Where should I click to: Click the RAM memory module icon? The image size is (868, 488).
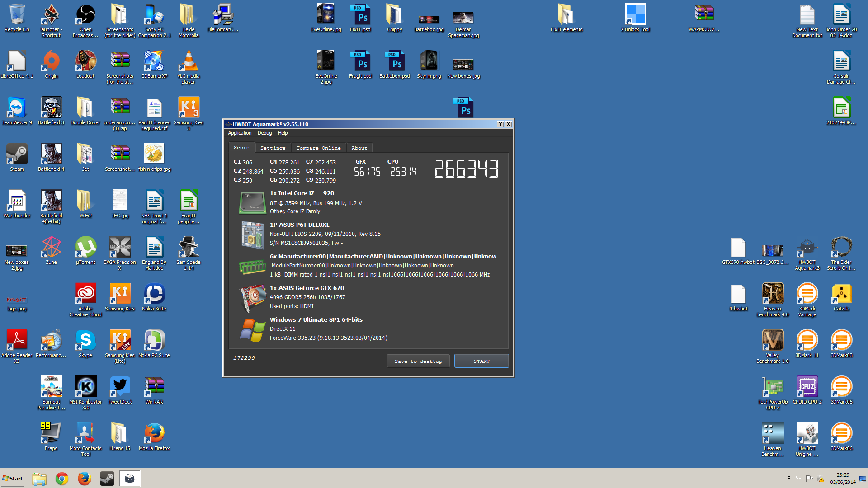tap(252, 267)
